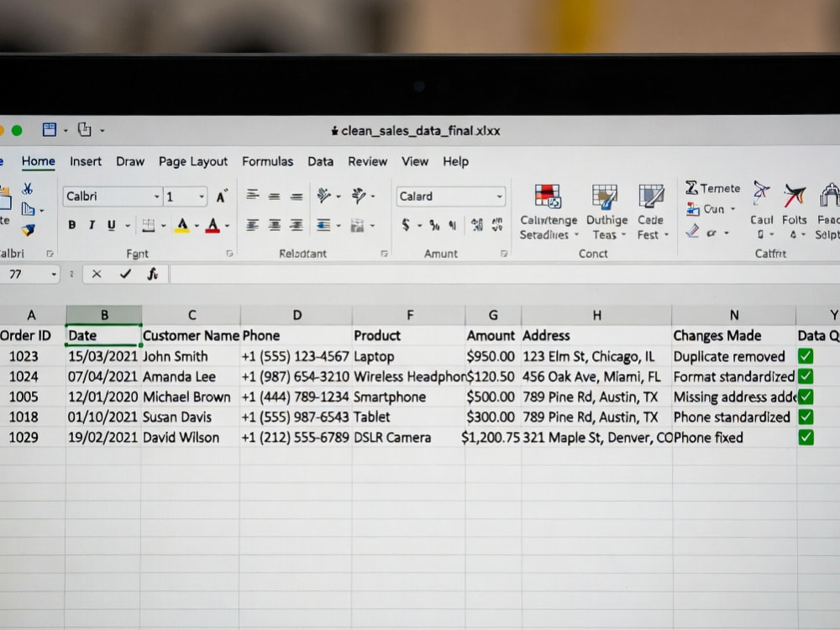Apply red font color swatch
The height and width of the screenshot is (630, 840).
pyautogui.click(x=213, y=225)
